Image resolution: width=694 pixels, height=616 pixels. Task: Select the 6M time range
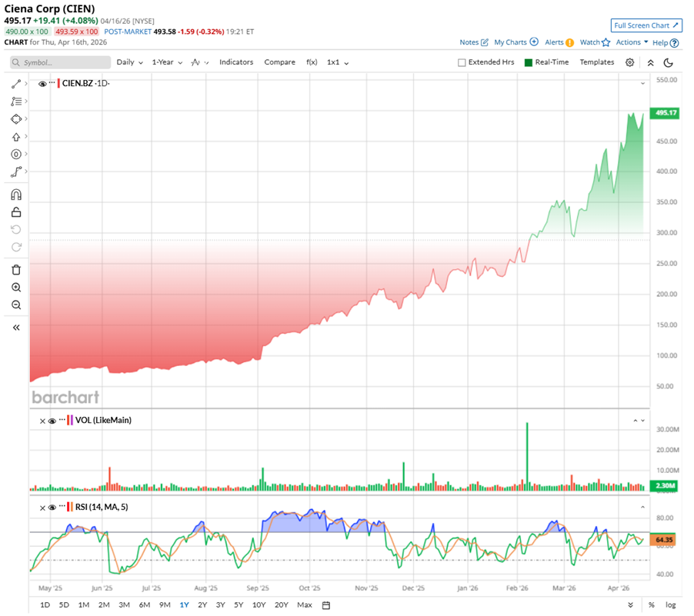point(145,605)
